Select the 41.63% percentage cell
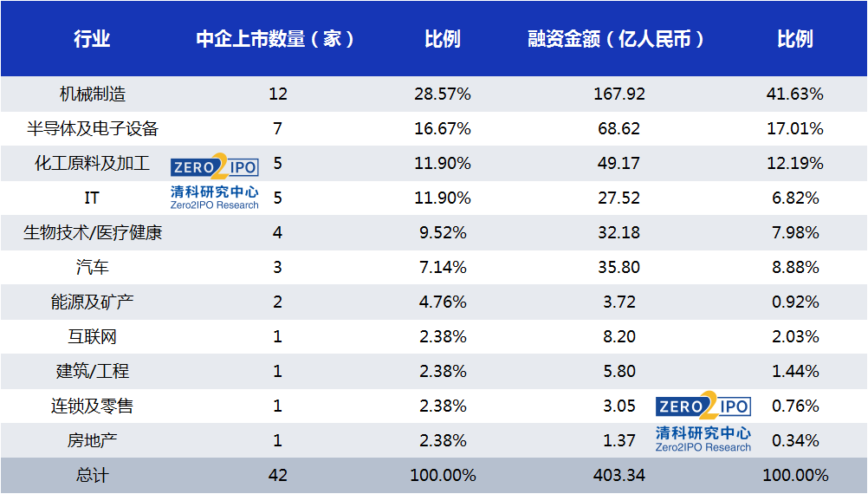 (x=795, y=94)
